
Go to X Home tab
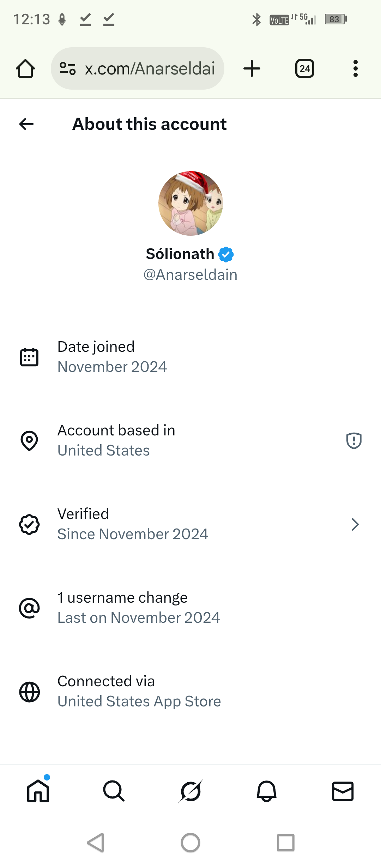pyautogui.click(x=38, y=791)
